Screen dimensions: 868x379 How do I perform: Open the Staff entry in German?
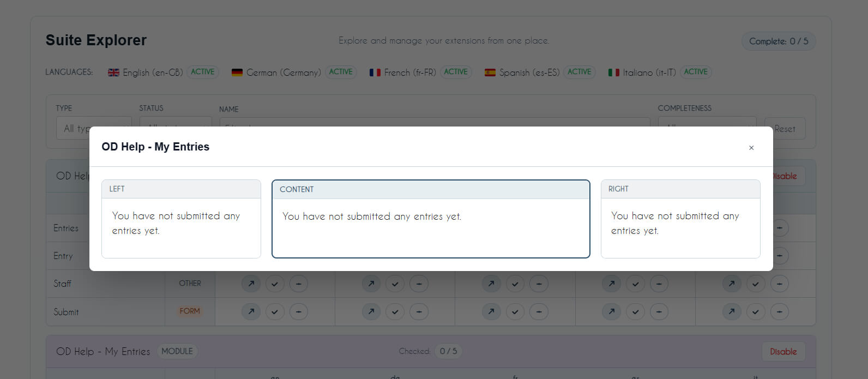coord(371,284)
